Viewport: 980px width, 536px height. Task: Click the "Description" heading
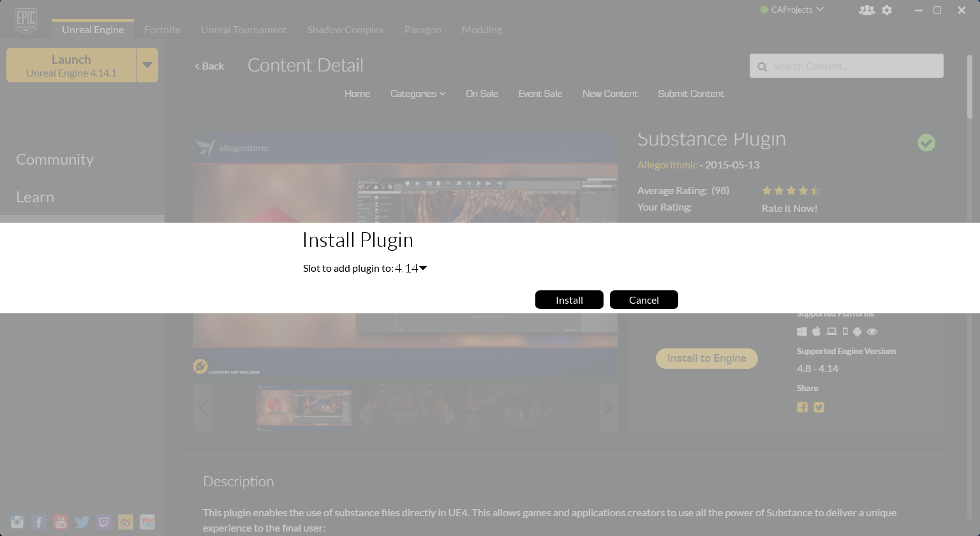238,481
